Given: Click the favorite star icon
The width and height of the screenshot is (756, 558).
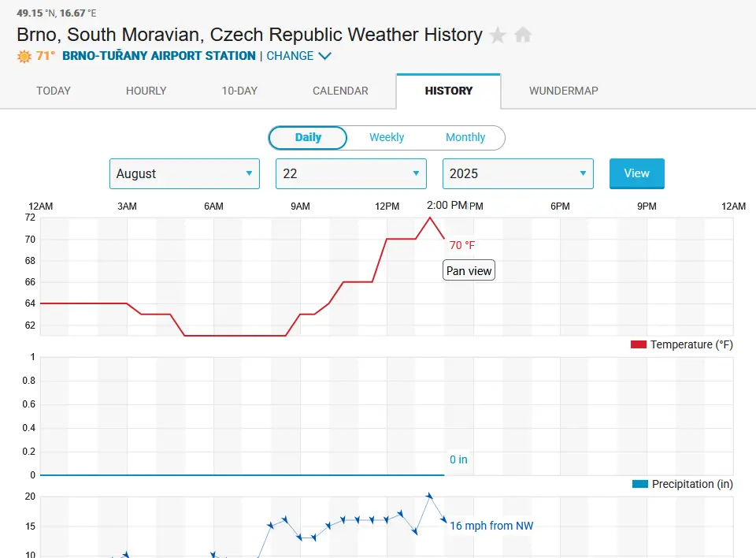Looking at the screenshot, I should pyautogui.click(x=497, y=35).
